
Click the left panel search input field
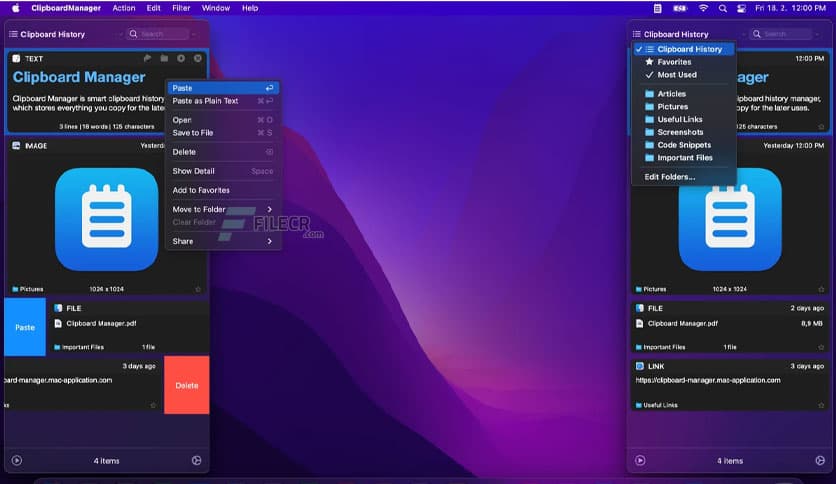(x=157, y=34)
